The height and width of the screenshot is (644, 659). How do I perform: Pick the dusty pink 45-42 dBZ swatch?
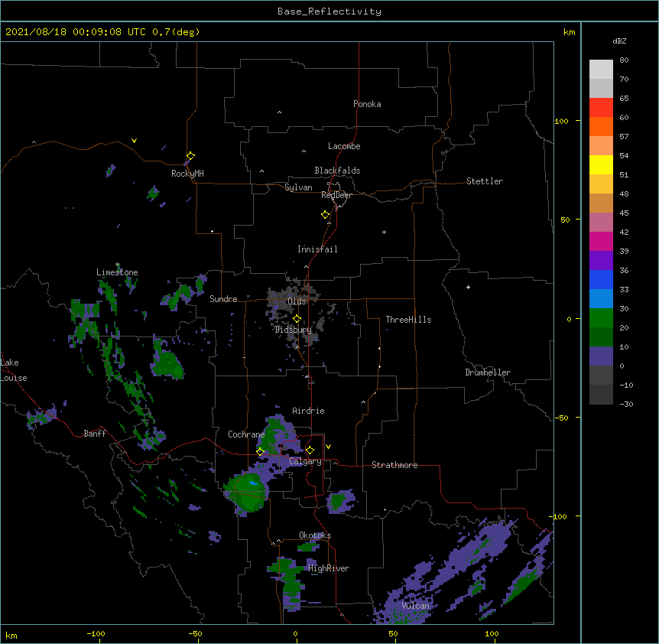tap(601, 223)
